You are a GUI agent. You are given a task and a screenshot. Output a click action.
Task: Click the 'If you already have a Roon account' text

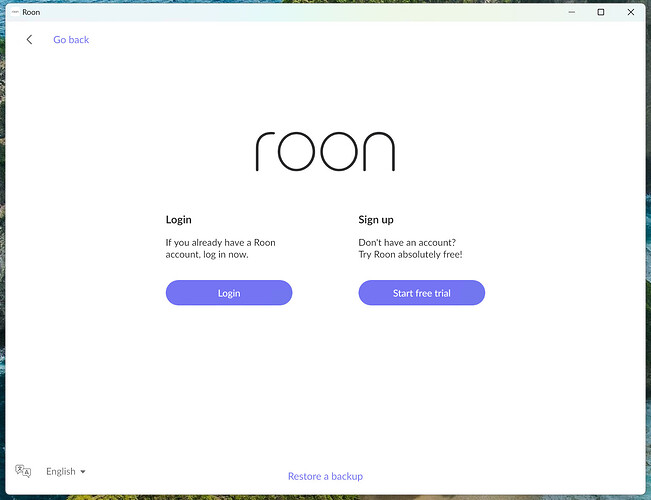(x=220, y=248)
